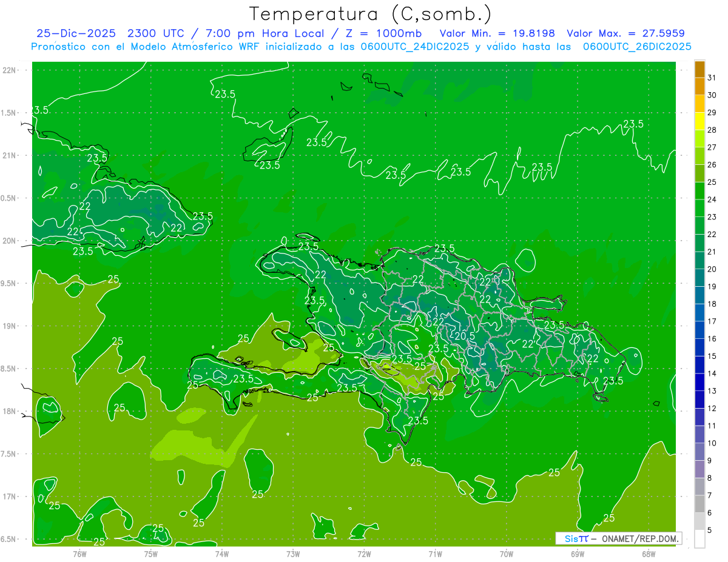
Task: Click the color scale value '12'
Action: 712,408
